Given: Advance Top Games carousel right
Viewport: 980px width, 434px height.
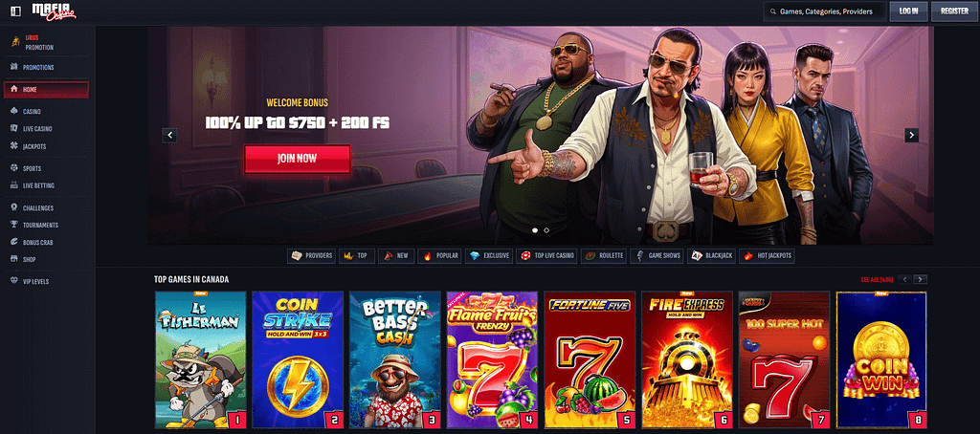Looking at the screenshot, I should click(921, 279).
